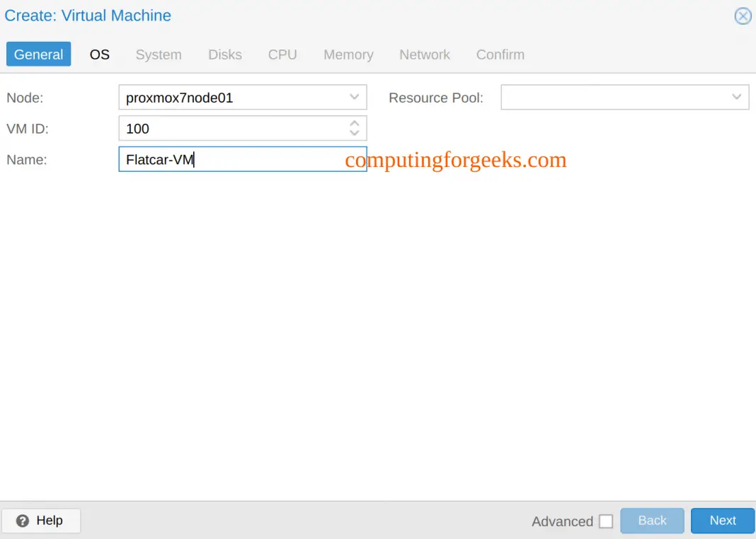Click the Next button
The image size is (756, 539).
coord(722,520)
